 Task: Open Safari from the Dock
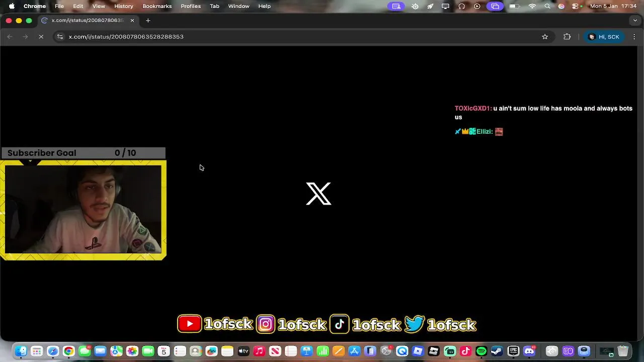[x=53, y=351]
